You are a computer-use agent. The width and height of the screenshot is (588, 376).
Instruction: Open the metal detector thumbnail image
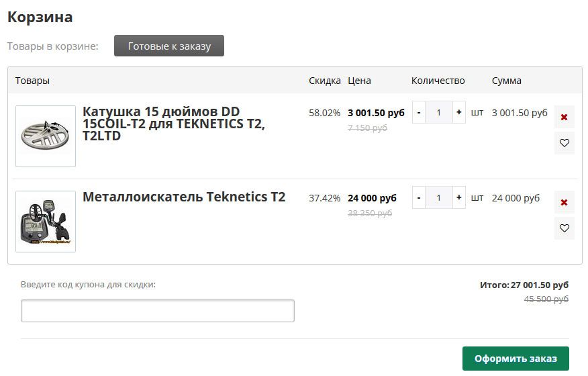(x=46, y=222)
